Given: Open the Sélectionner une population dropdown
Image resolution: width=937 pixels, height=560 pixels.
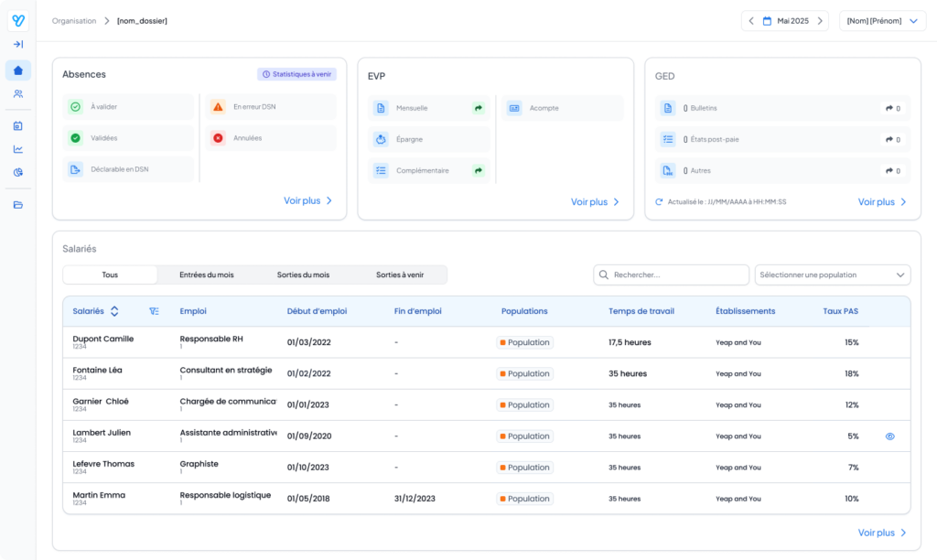Looking at the screenshot, I should (832, 275).
